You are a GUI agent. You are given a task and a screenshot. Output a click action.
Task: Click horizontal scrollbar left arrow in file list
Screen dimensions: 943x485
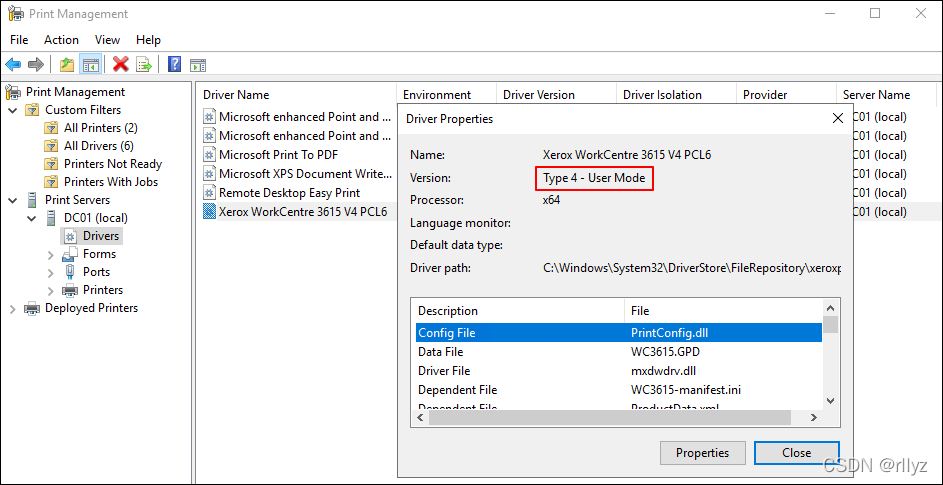point(419,417)
